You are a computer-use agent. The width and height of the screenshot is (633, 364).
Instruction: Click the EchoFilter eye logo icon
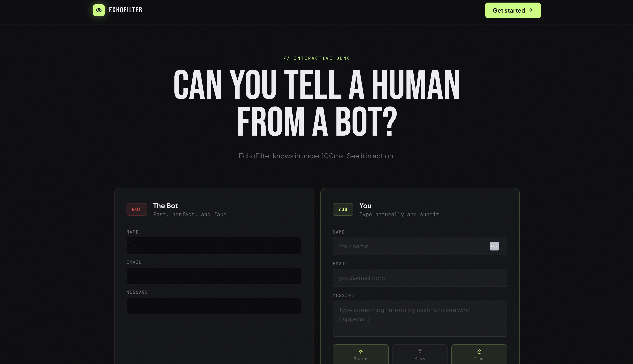click(99, 10)
